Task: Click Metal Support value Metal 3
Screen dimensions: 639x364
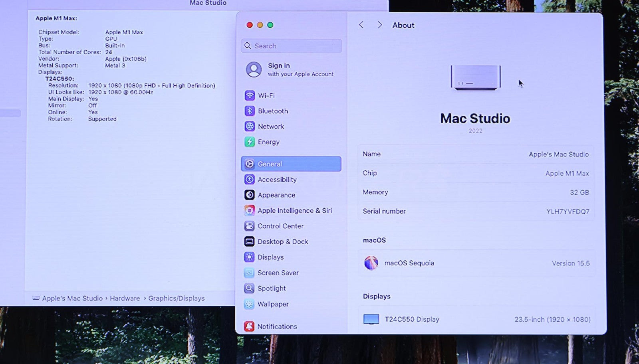Action: (x=115, y=65)
